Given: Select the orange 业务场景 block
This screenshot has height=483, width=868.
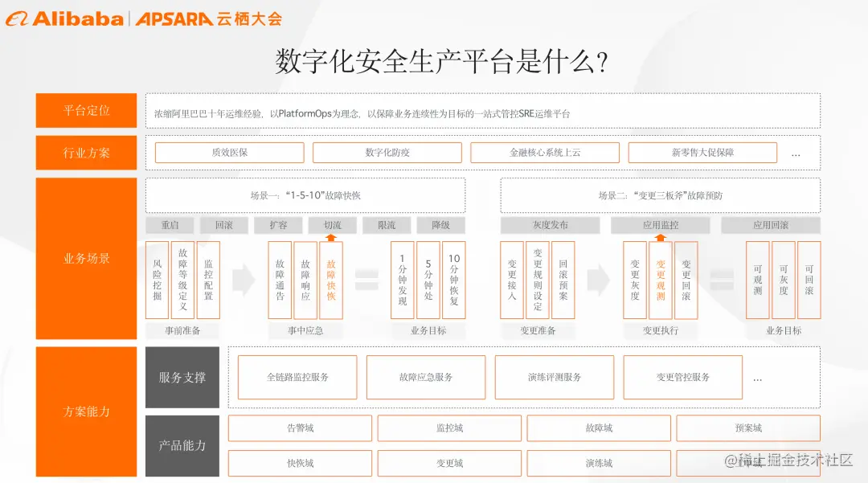Looking at the screenshot, I should (86, 258).
